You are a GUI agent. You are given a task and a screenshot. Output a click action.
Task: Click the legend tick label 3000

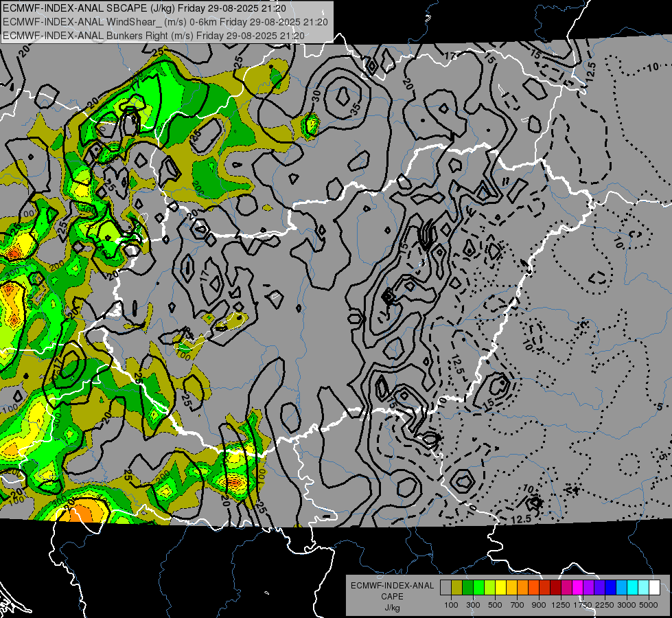[627, 605]
